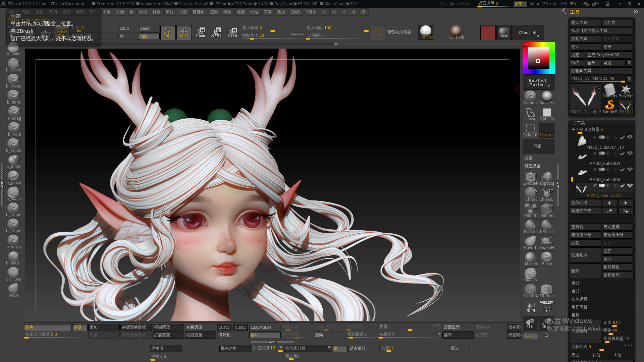
Task: Choose the Rotate axis (旋转轴) tool
Action: [232, 32]
